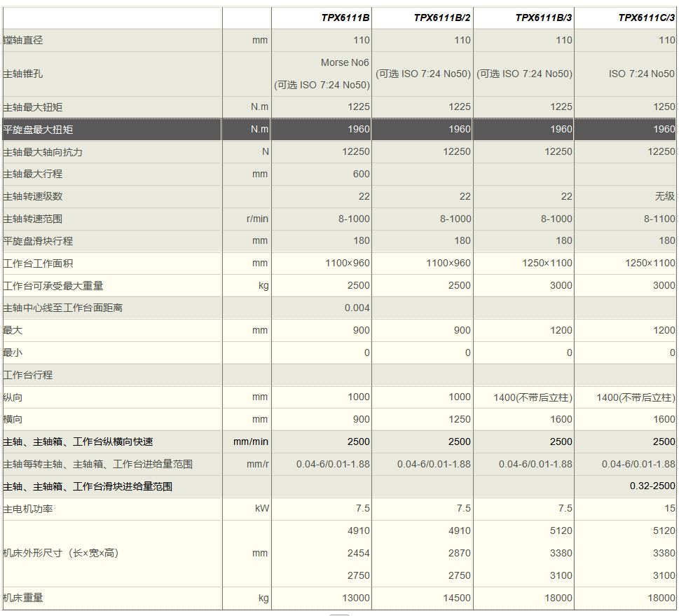Viewport: 679px width, 616px height.
Task: Select the mm/min unit cell
Action: click(251, 442)
